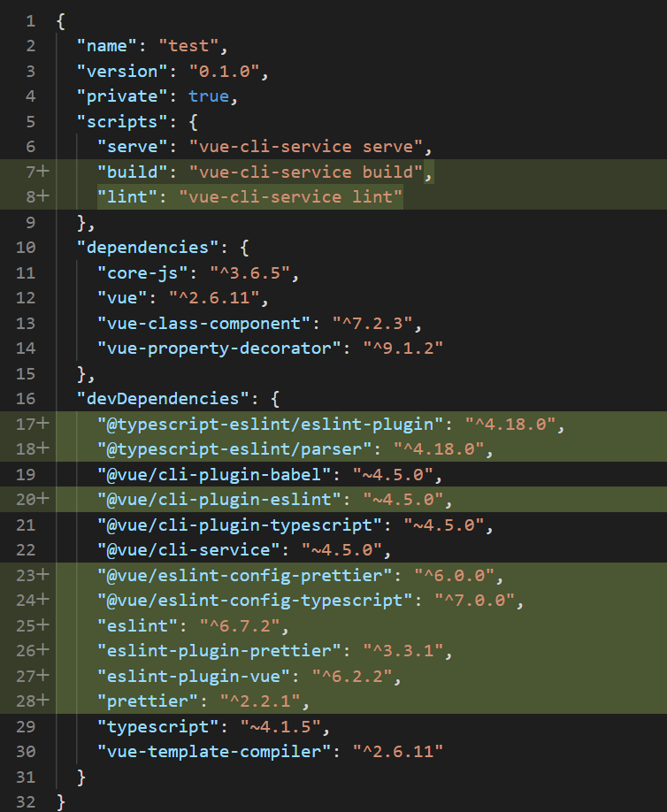The height and width of the screenshot is (812, 667).
Task: Click line number 7+ in gutter
Action: coord(37,172)
